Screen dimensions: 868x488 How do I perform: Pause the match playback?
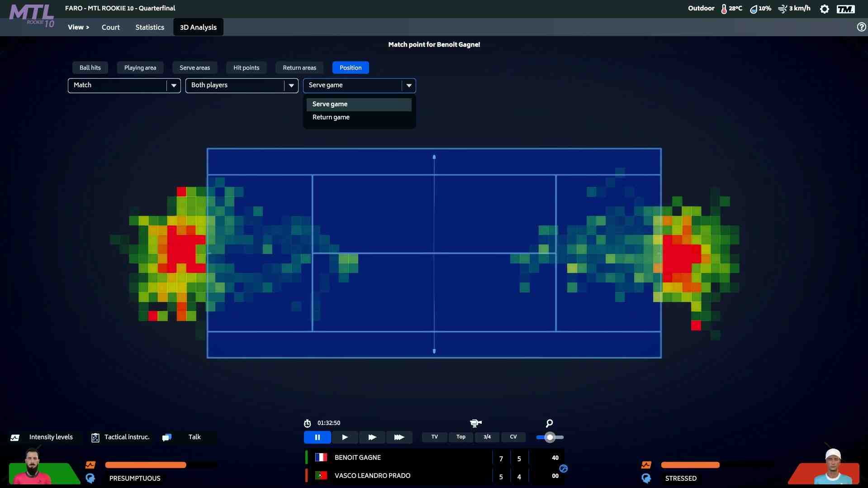pos(317,437)
